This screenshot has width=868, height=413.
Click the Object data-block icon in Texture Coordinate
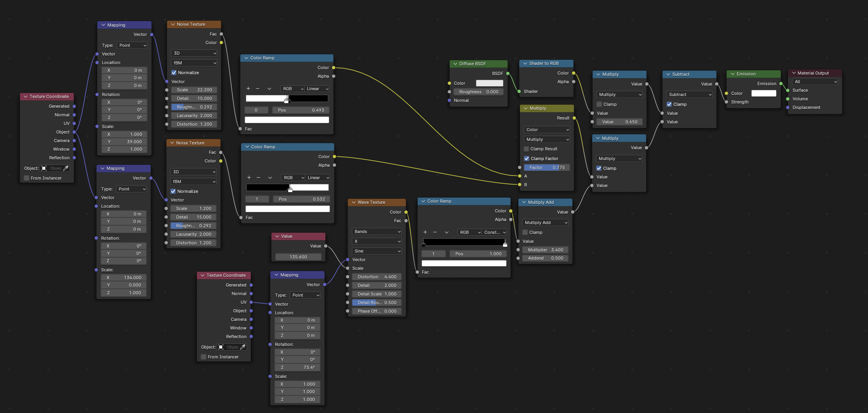point(44,168)
